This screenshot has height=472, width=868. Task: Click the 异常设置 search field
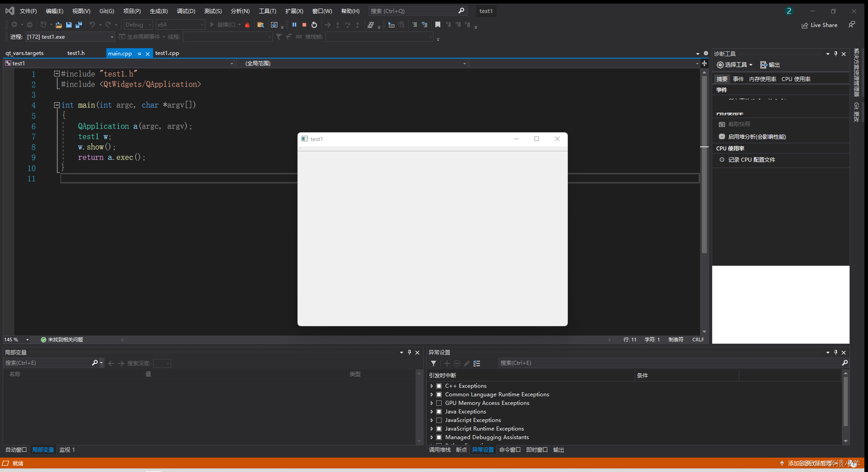[674, 363]
